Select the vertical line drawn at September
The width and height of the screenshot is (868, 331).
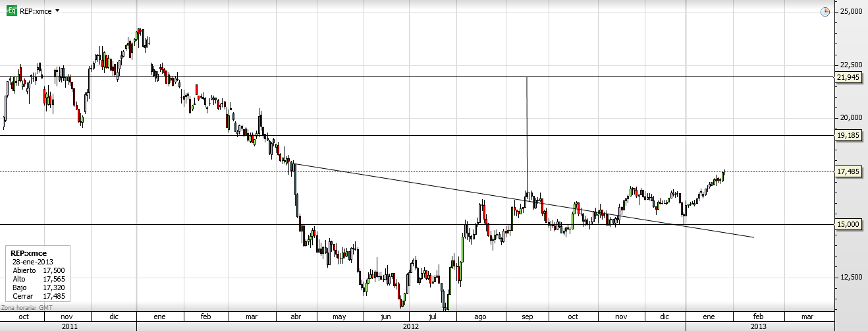[x=527, y=135]
